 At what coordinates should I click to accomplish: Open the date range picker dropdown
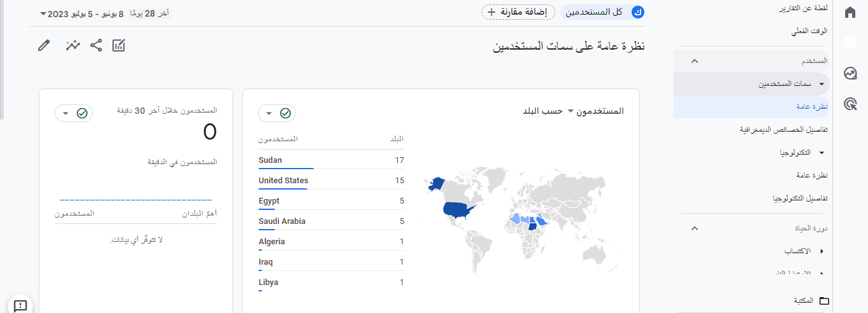tap(43, 13)
